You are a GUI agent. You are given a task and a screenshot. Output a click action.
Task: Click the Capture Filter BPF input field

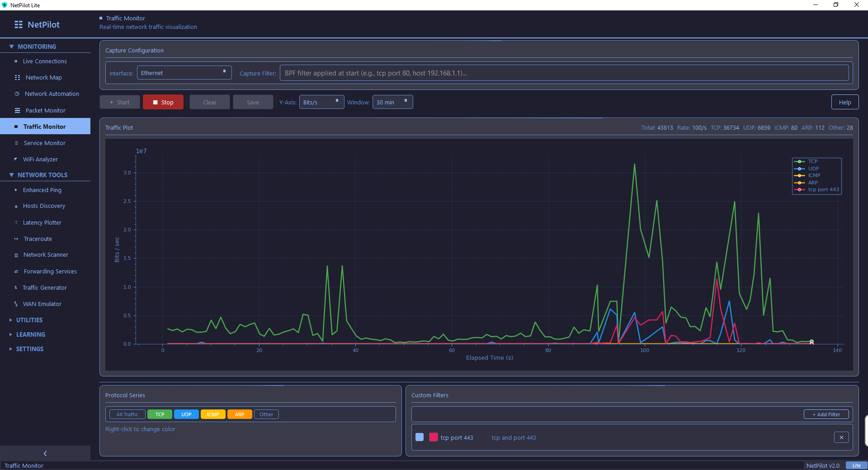pos(564,73)
